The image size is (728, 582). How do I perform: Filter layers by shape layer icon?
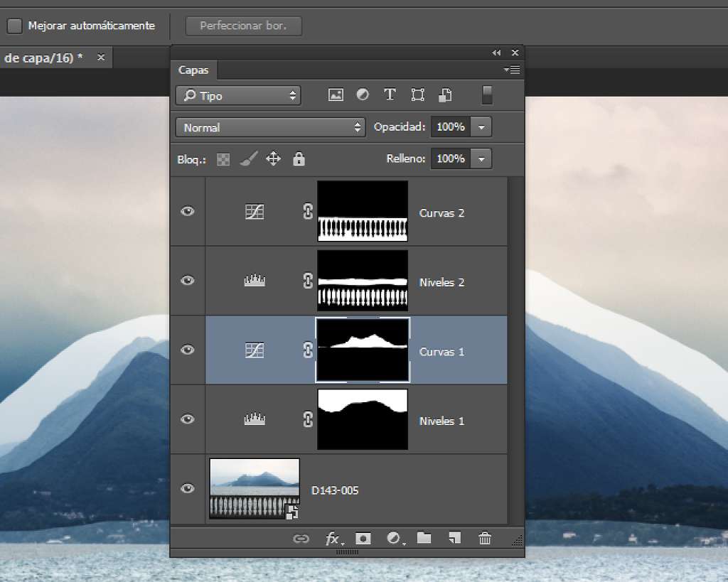click(417, 95)
